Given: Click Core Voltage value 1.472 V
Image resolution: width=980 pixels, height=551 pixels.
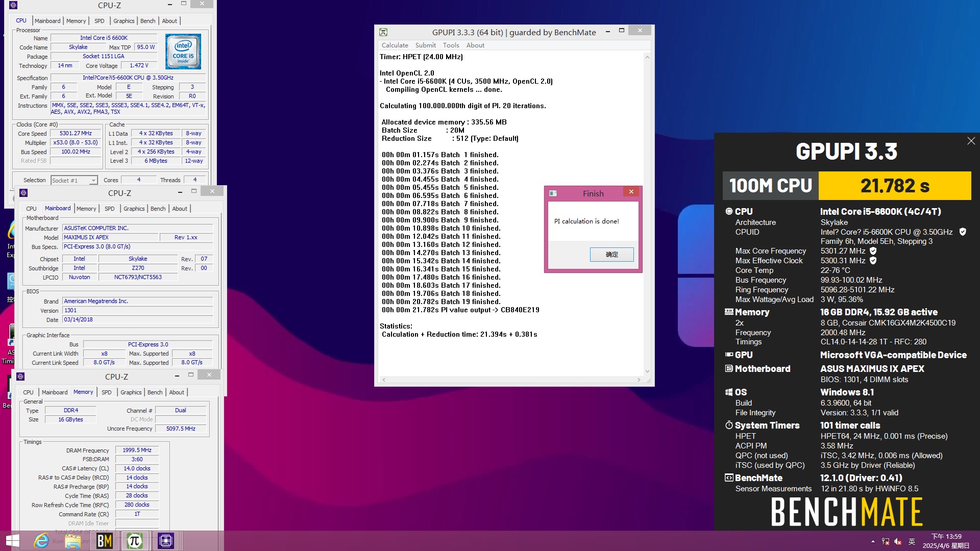Looking at the screenshot, I should (x=139, y=65).
